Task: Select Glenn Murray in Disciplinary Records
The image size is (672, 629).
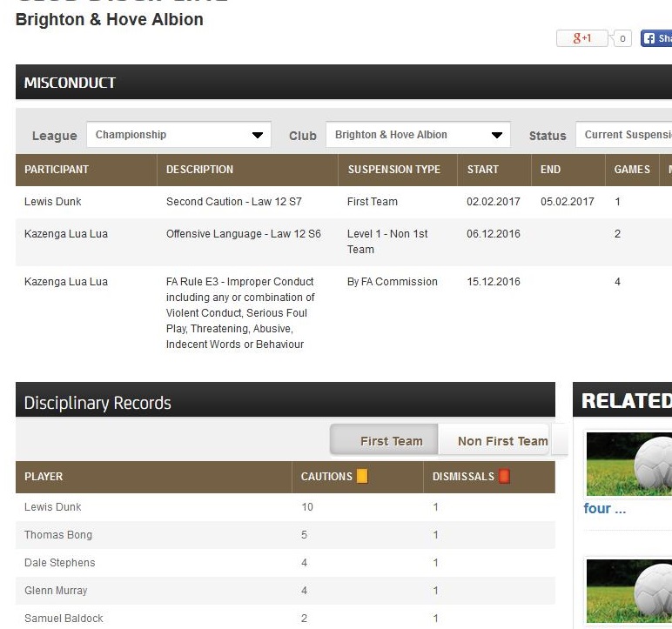Action: tap(56, 591)
